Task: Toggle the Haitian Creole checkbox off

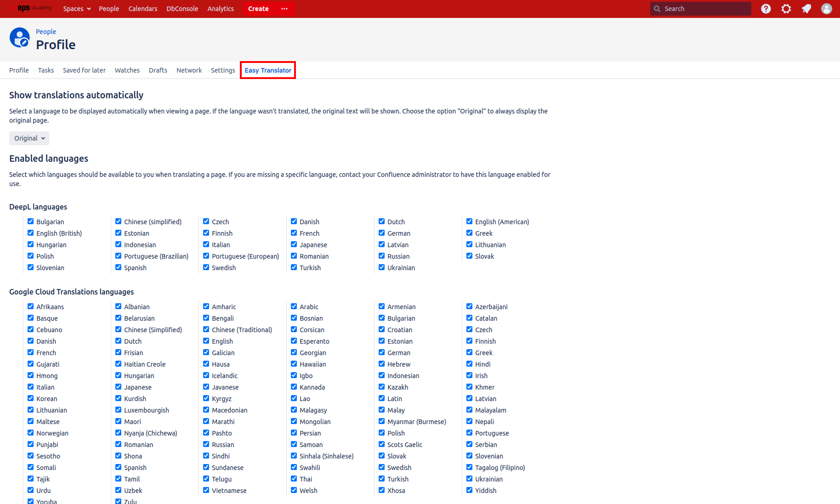Action: click(x=118, y=364)
